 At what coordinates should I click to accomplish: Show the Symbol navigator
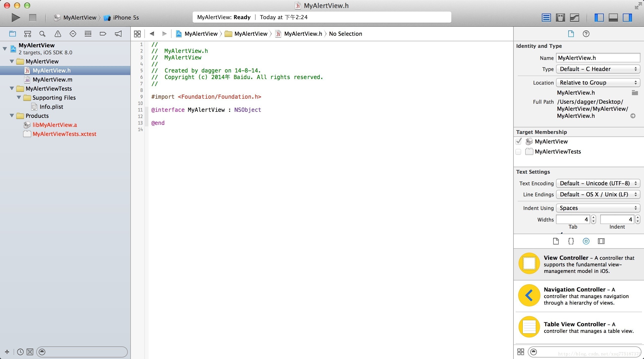pyautogui.click(x=27, y=34)
